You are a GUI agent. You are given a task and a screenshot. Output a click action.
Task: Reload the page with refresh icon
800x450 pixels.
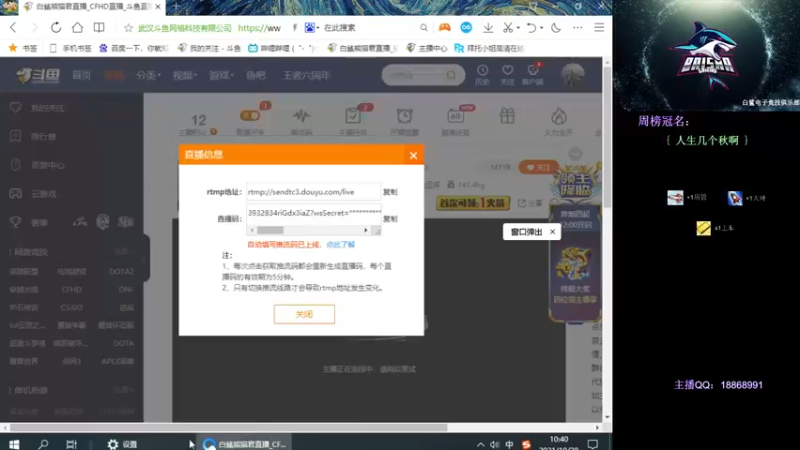pos(56,28)
